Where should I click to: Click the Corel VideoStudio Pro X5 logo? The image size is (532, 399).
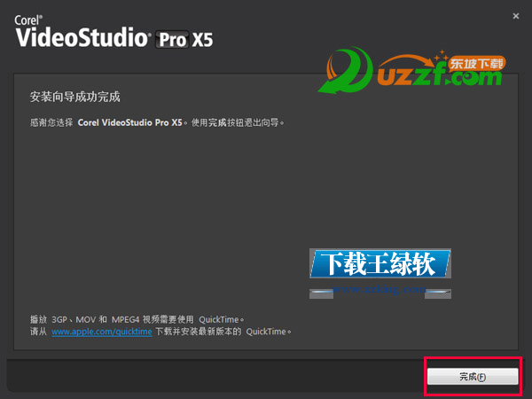pos(113,32)
